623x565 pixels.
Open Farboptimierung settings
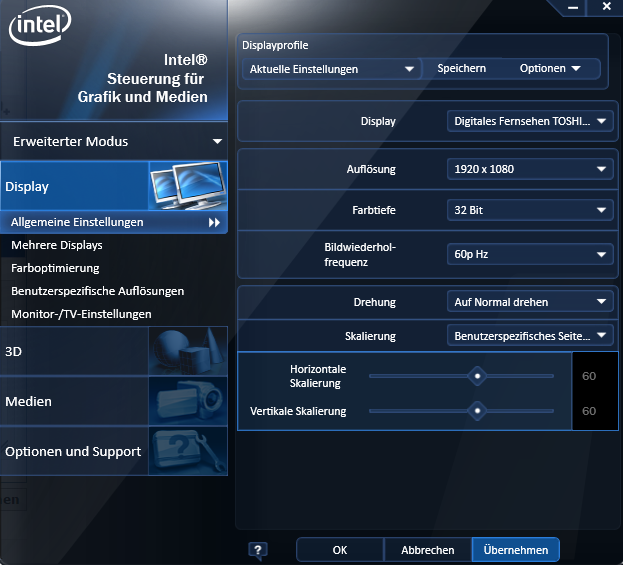(55, 268)
